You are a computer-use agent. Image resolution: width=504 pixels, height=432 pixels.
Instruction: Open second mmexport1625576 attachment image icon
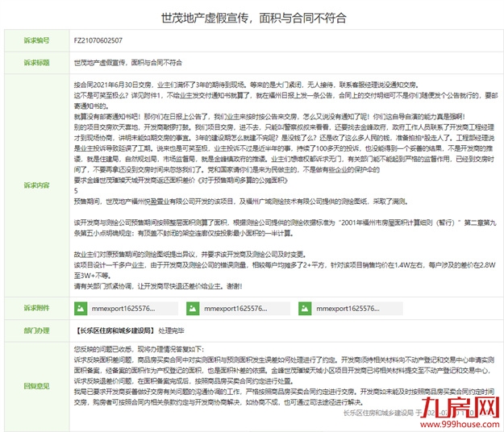(193, 309)
